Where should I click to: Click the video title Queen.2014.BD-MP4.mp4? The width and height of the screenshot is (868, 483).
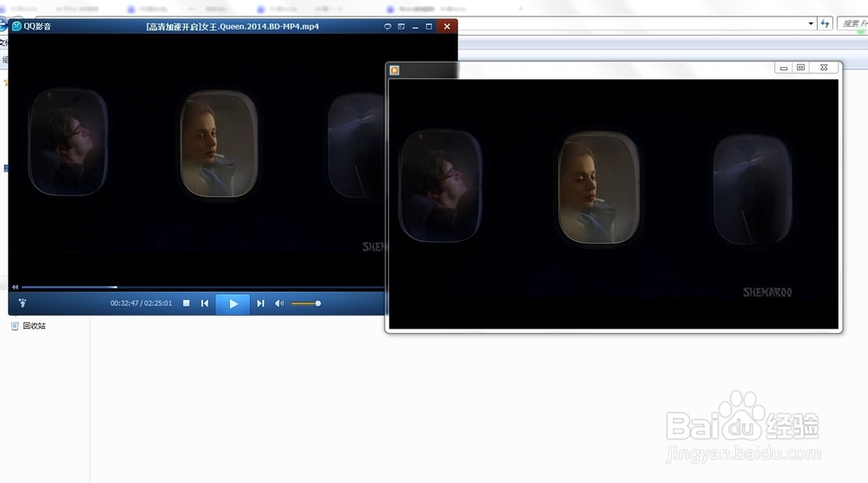click(233, 27)
